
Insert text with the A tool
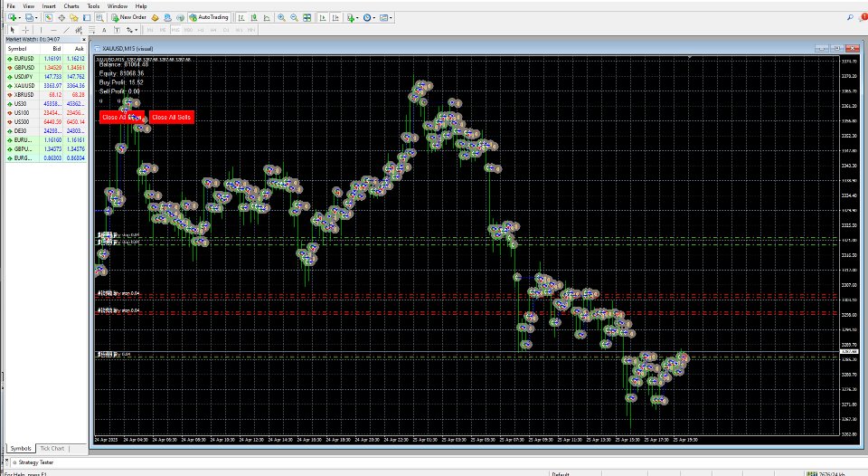[x=104, y=30]
